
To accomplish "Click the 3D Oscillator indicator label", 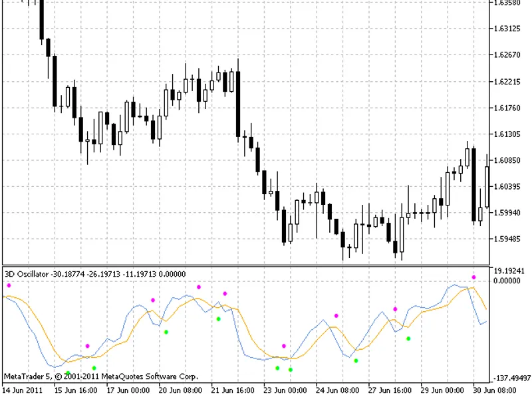I will 95,274.
